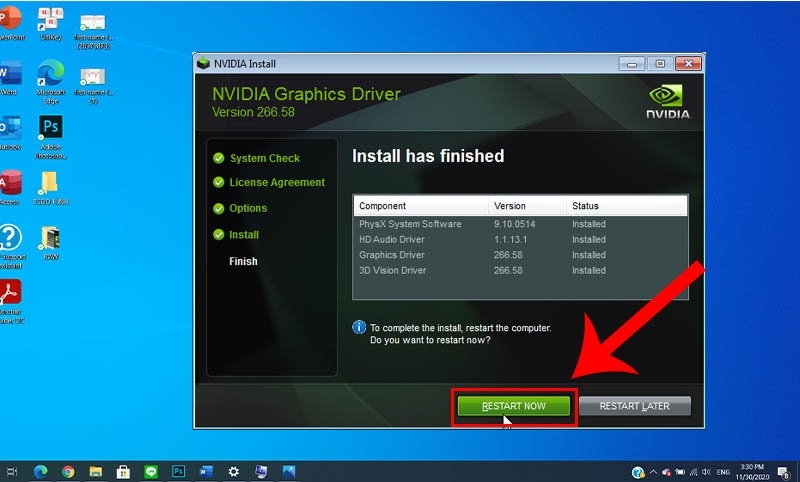This screenshot has width=800, height=482.
Task: Open Settings gear in taskbar
Action: 233,472
